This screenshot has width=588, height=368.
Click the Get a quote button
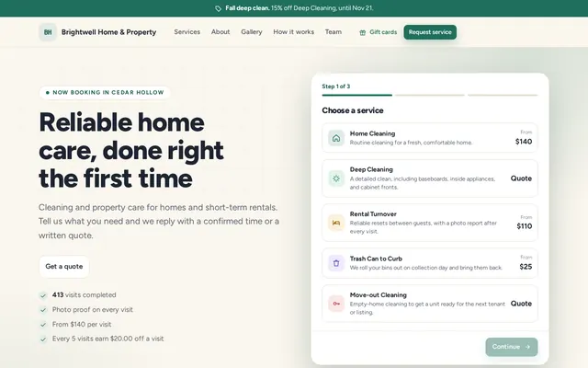64,267
